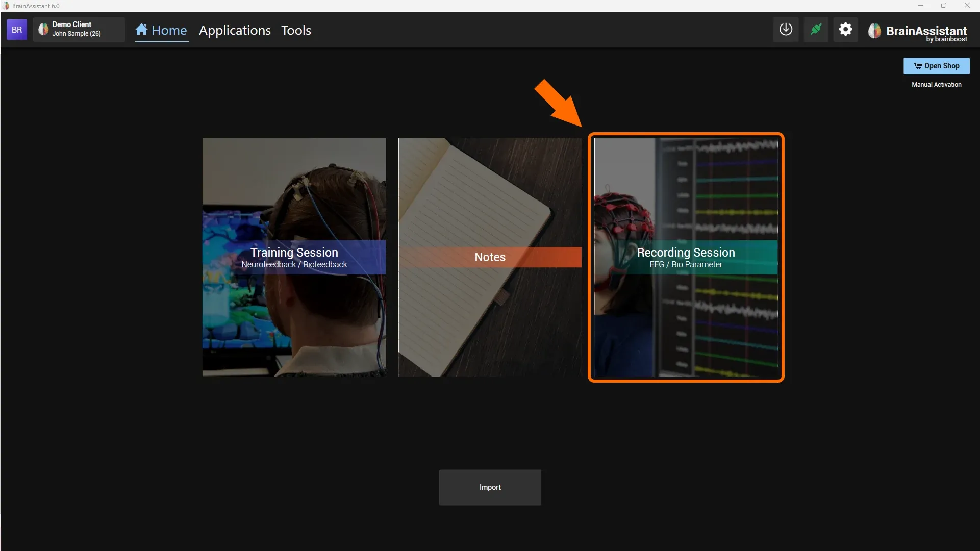Screen dimensions: 980x551
Task: Click the BrainAssistant logo at top right
Action: tap(917, 32)
